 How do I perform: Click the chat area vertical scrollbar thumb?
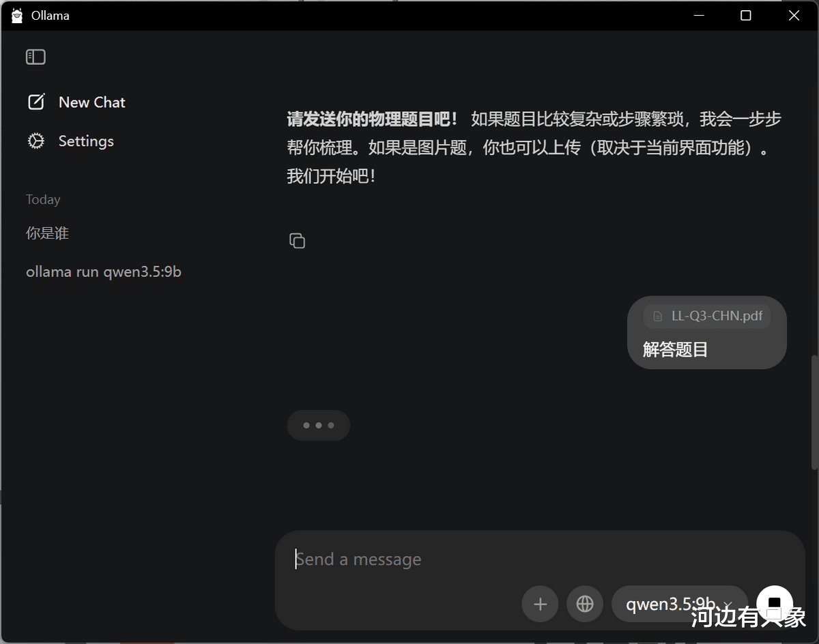[814, 412]
